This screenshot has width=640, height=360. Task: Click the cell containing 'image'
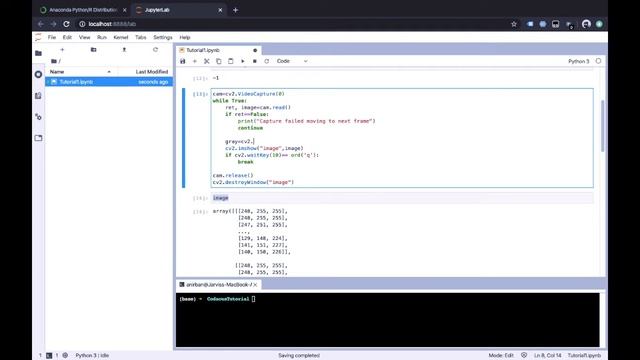[x=402, y=198]
